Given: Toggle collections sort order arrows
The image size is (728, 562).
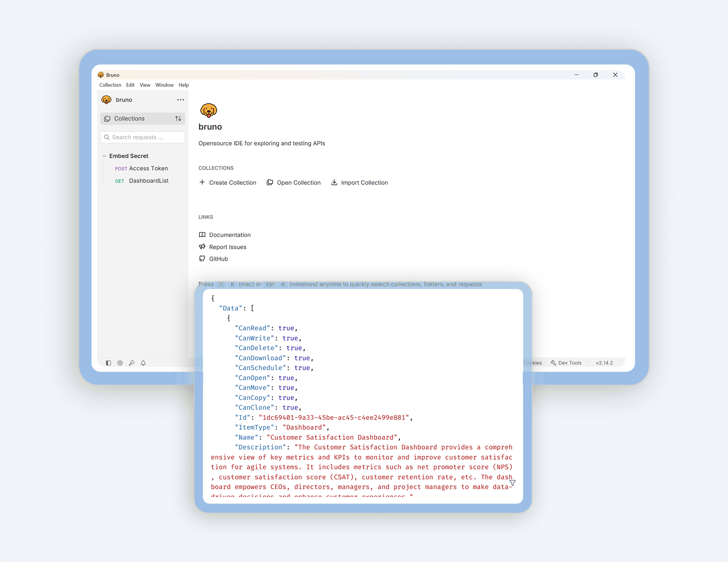Looking at the screenshot, I should coord(178,118).
